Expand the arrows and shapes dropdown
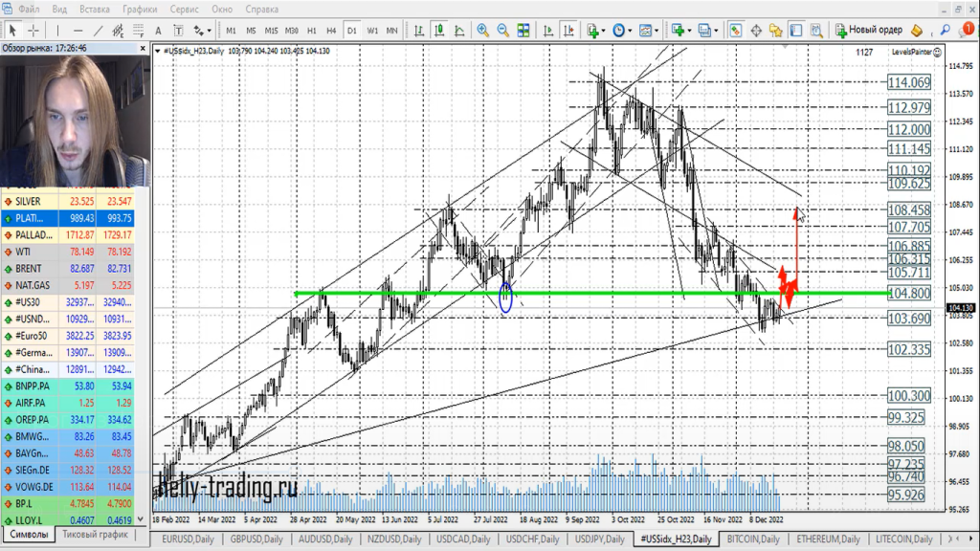Screen dimensions: 980x551 tap(203, 31)
